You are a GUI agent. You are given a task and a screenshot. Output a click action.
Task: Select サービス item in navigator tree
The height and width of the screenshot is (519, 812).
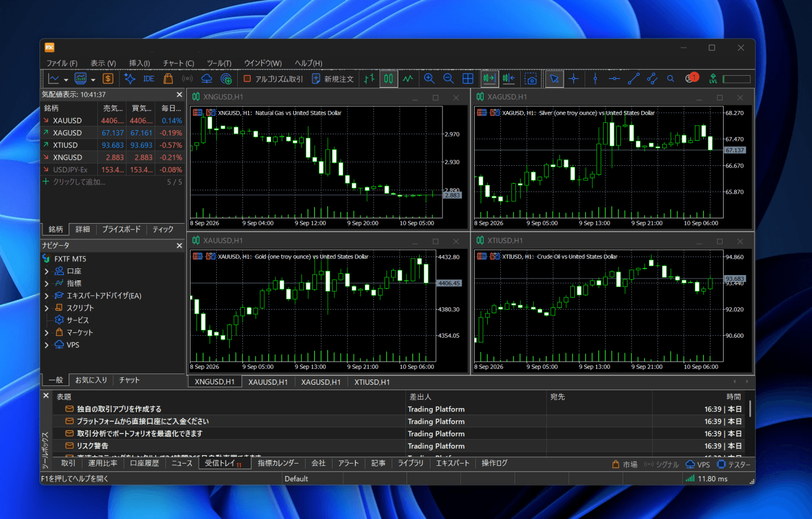pos(78,320)
